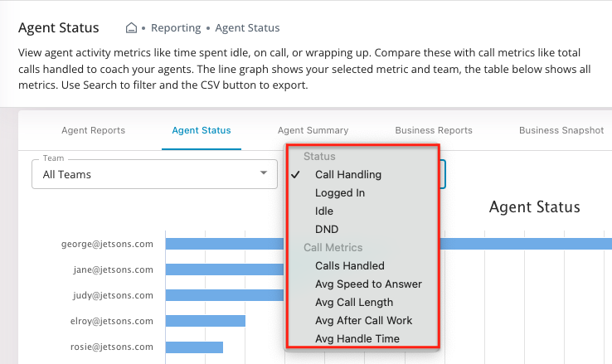Choose Logged In from the dropdown list
Screen dimensions: 612x364
pos(340,192)
